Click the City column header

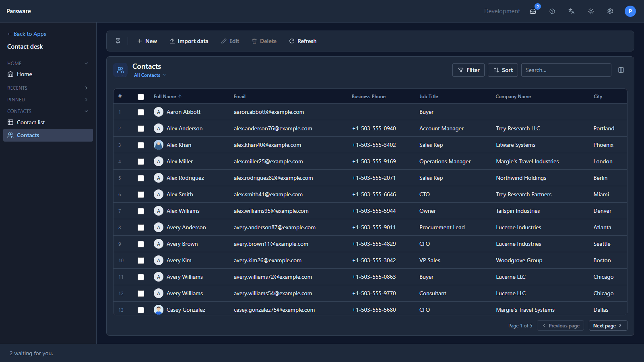[x=598, y=97]
